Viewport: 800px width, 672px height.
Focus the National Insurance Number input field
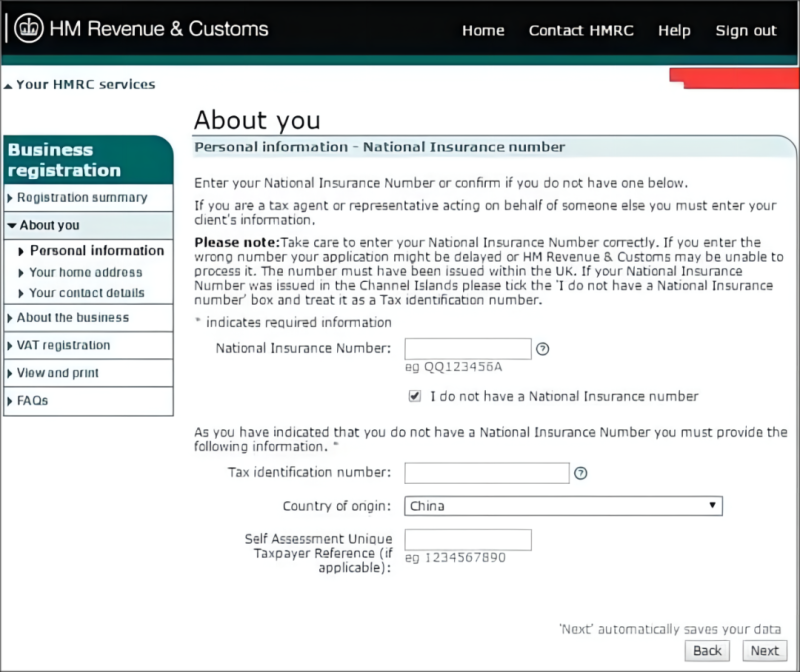468,349
